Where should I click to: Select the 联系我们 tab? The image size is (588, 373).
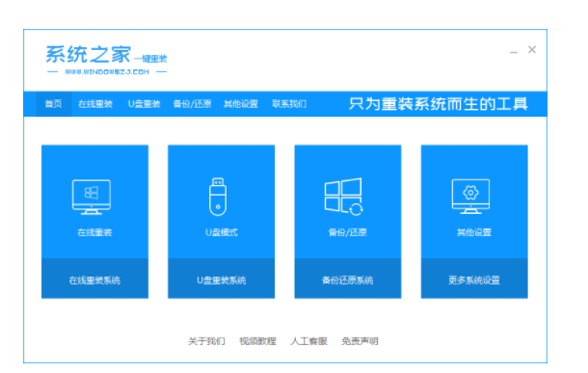click(289, 104)
